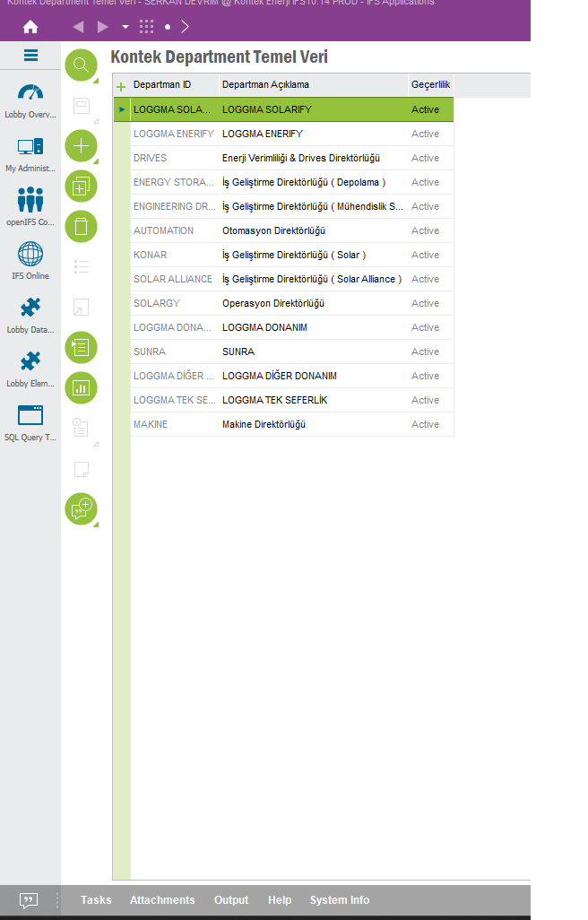Navigate back with the left arrow
The image size is (588, 920).
(78, 27)
